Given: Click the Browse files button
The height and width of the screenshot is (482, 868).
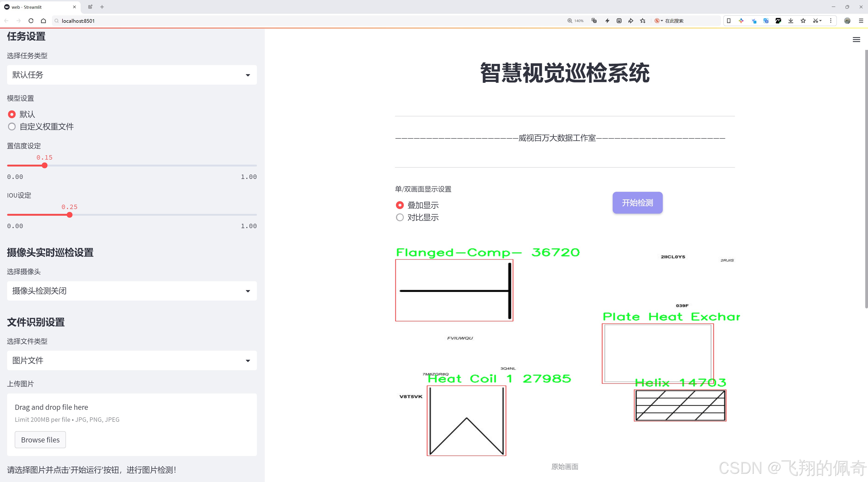Looking at the screenshot, I should pos(40,439).
